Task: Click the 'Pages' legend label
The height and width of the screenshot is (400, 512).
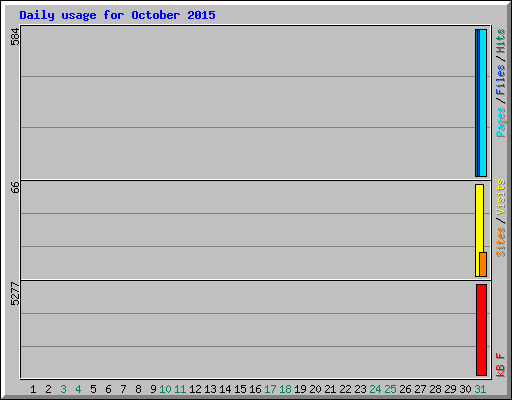Action: (x=501, y=122)
